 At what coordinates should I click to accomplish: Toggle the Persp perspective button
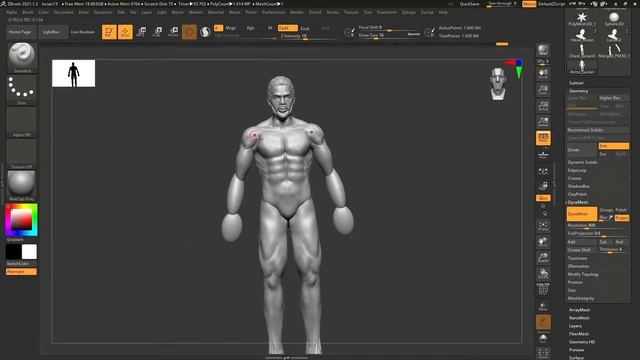[x=543, y=138]
